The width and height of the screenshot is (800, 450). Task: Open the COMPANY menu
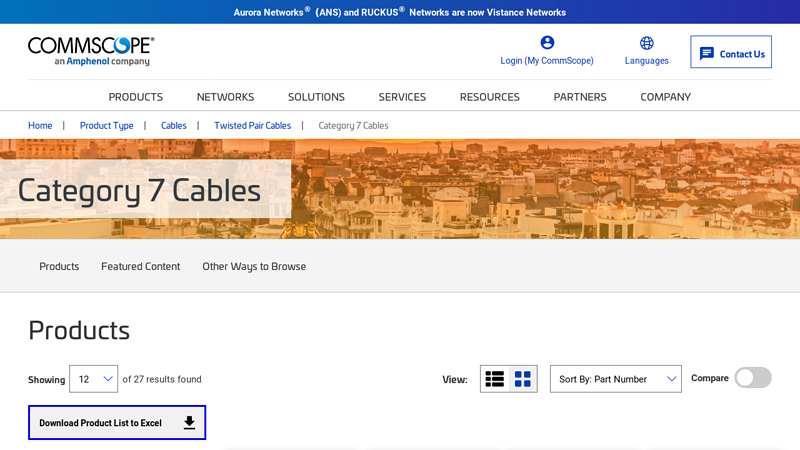pyautogui.click(x=665, y=97)
